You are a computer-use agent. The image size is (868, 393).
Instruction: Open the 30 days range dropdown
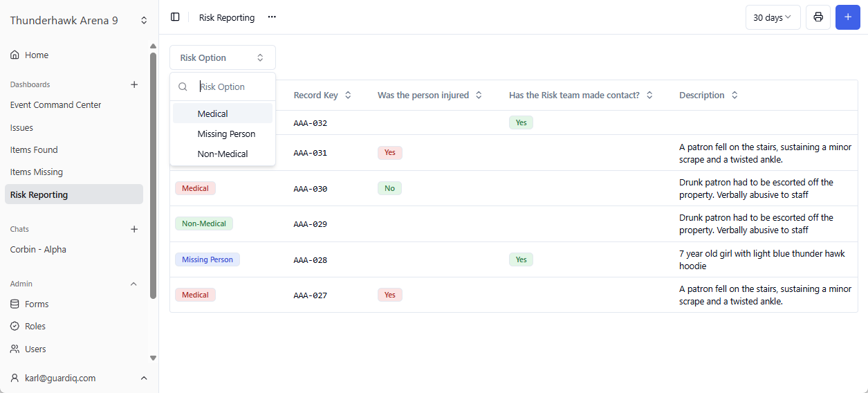[x=773, y=17]
